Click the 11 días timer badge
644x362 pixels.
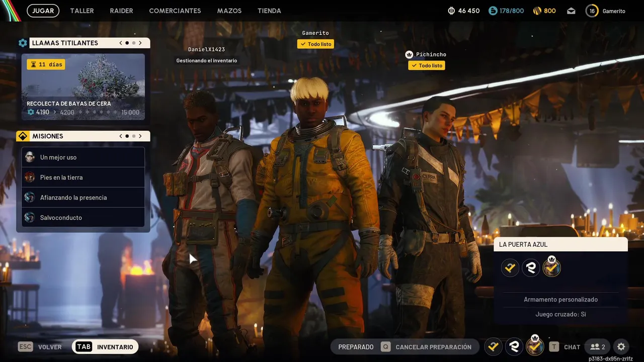46,64
